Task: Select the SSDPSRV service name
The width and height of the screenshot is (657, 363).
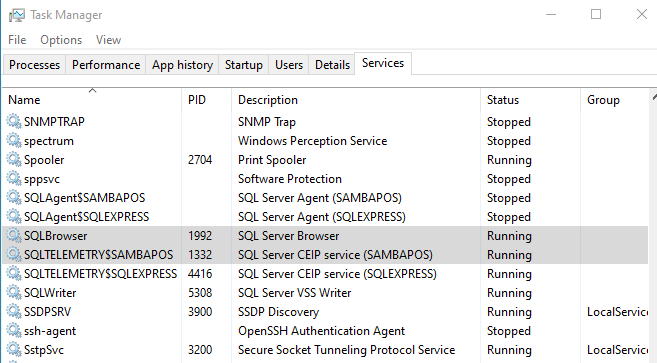Action: tap(47, 311)
